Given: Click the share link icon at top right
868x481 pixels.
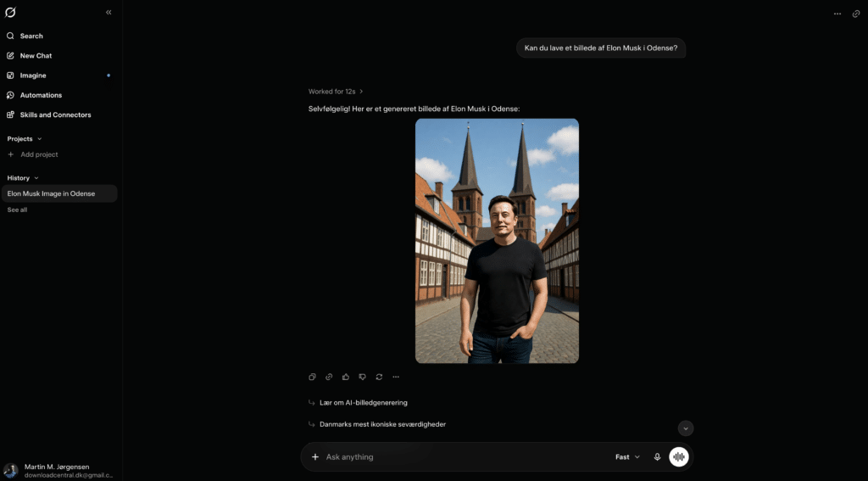Looking at the screenshot, I should coord(856,14).
